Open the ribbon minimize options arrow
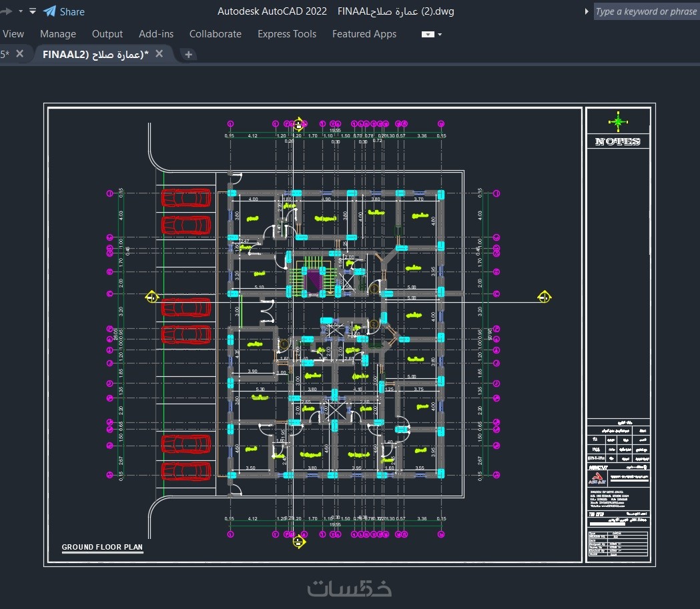 click(x=440, y=35)
